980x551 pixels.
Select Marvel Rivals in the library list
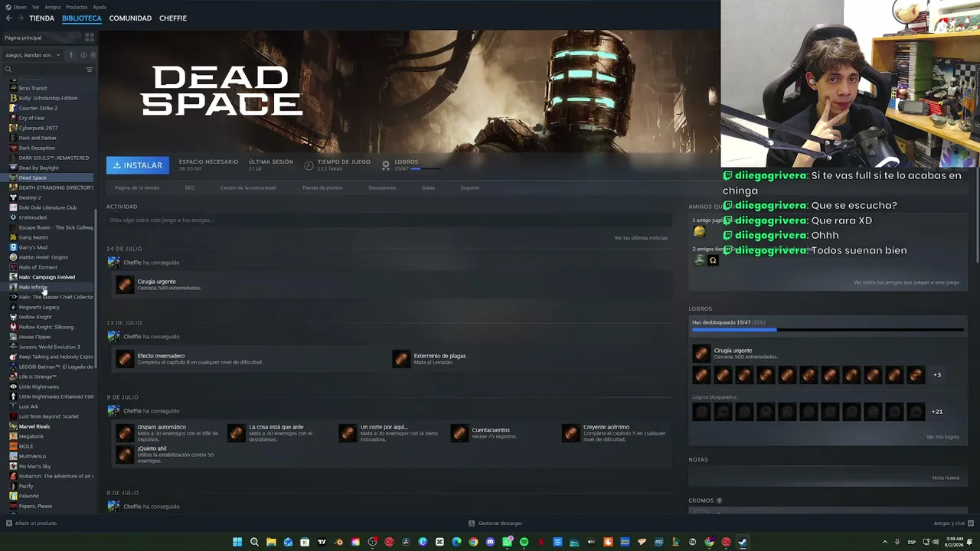(x=34, y=426)
